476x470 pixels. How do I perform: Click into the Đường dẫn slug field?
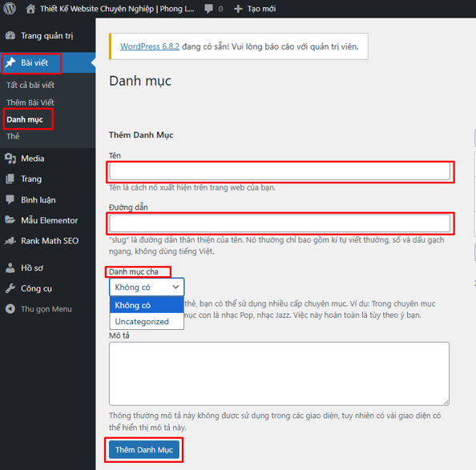(280, 223)
